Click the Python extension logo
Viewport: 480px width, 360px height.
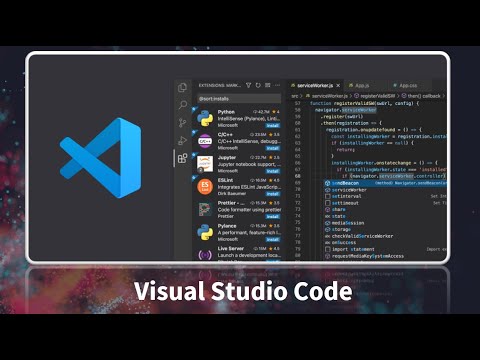(205, 118)
